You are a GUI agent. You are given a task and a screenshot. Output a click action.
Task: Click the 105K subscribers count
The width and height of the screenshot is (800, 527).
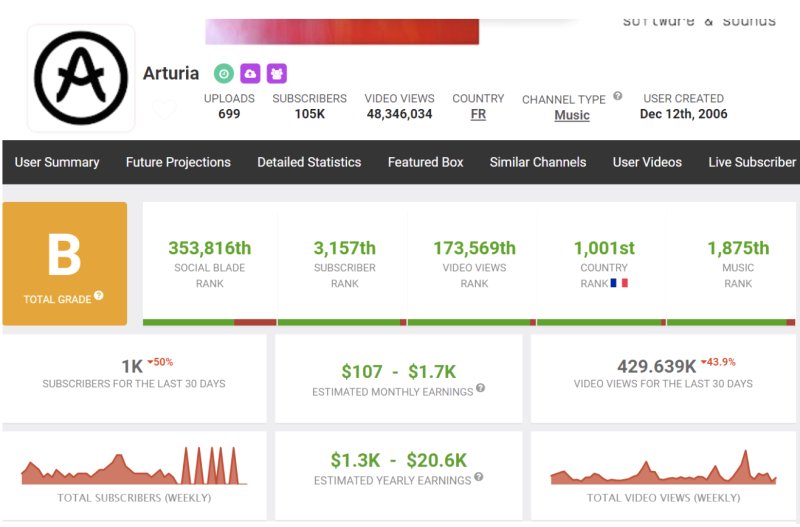(x=310, y=114)
